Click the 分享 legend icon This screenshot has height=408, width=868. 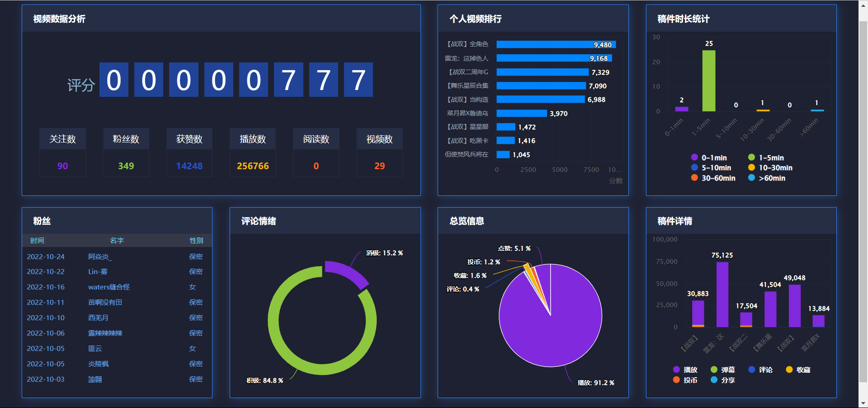pos(714,380)
